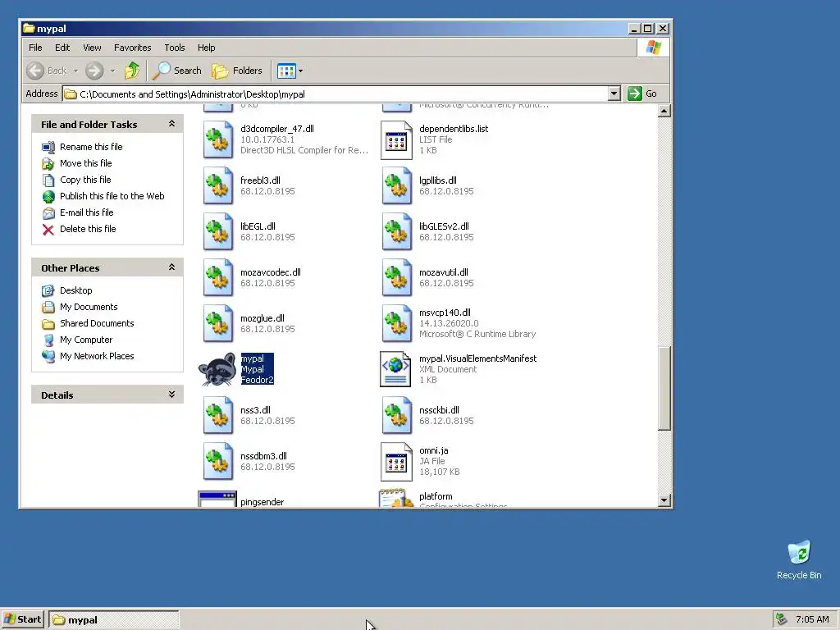
Task: Click Delete this file link
Action: click(x=87, y=229)
